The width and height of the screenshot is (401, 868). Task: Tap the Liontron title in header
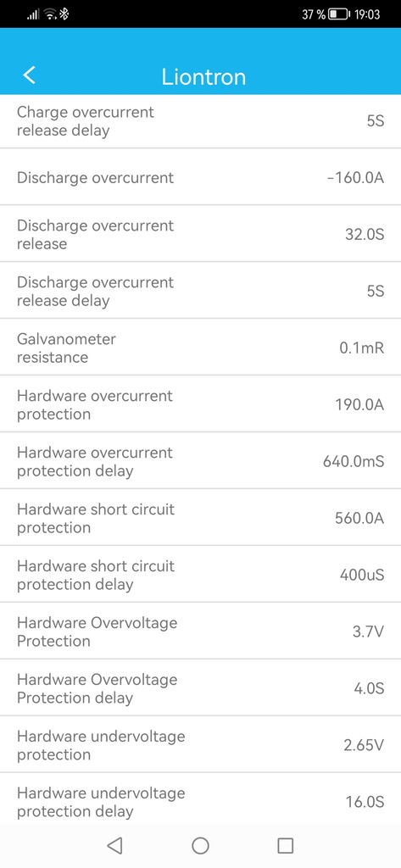click(x=203, y=76)
